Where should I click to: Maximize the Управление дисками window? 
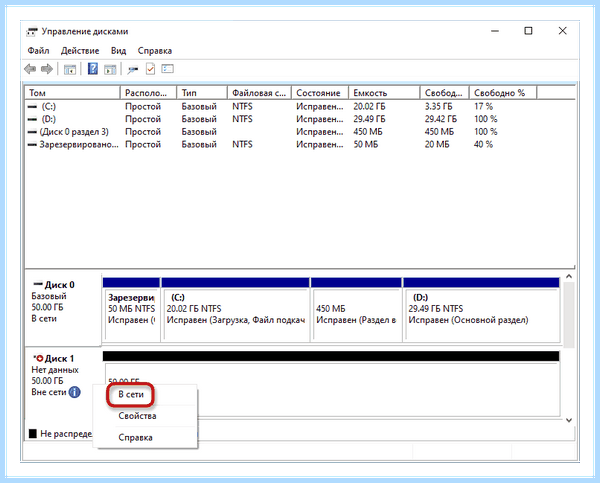pos(528,31)
